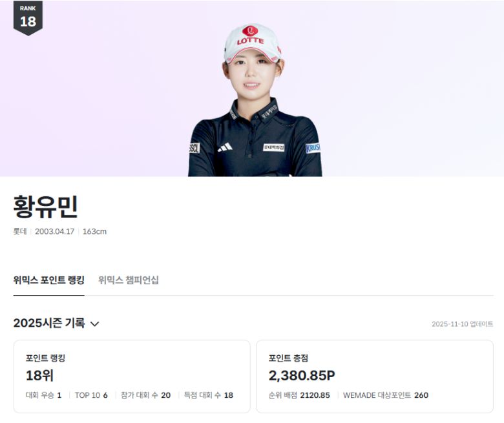Click the 포인트 총점 2,380.85P card
The height and width of the screenshot is (423, 504).
pos(375,377)
